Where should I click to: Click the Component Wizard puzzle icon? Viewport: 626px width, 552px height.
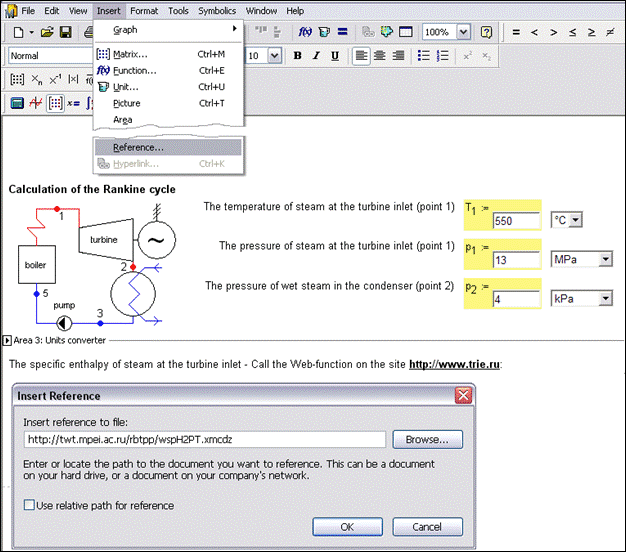[x=386, y=32]
